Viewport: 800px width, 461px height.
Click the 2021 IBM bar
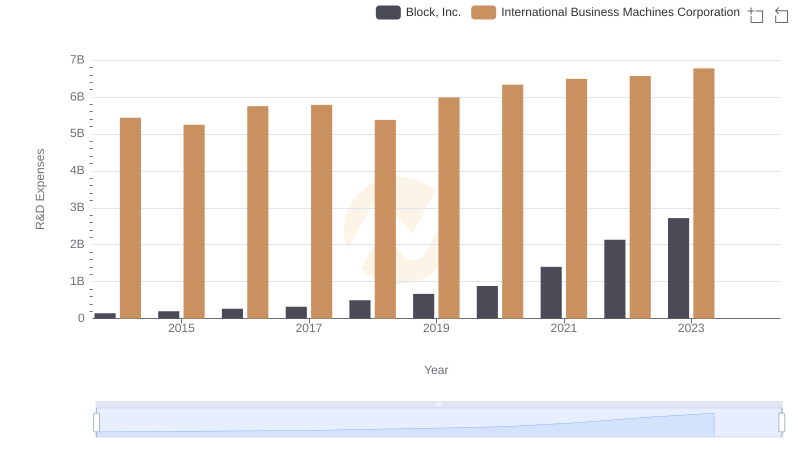click(x=577, y=199)
